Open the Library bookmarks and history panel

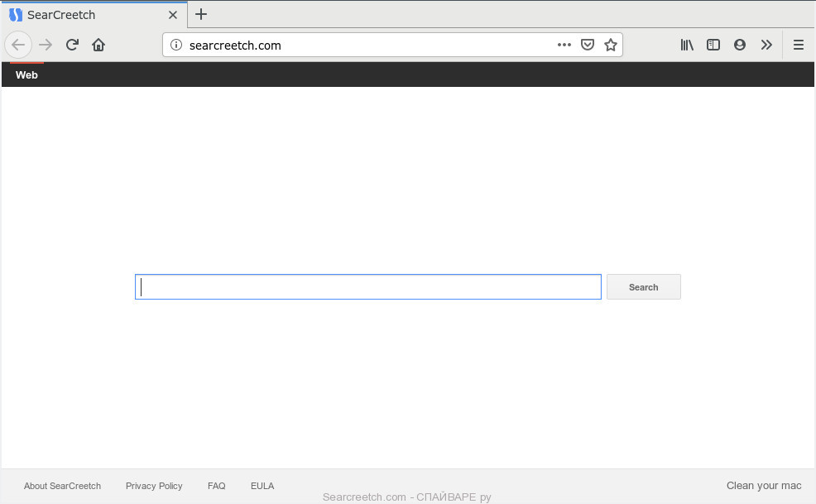pos(687,45)
